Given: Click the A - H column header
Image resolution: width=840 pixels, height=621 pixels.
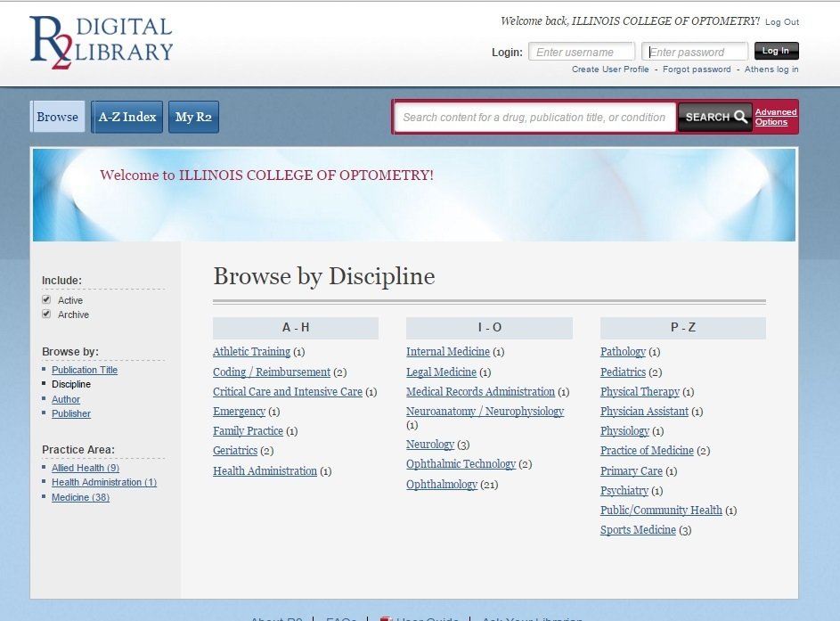Looking at the screenshot, I should [x=296, y=328].
